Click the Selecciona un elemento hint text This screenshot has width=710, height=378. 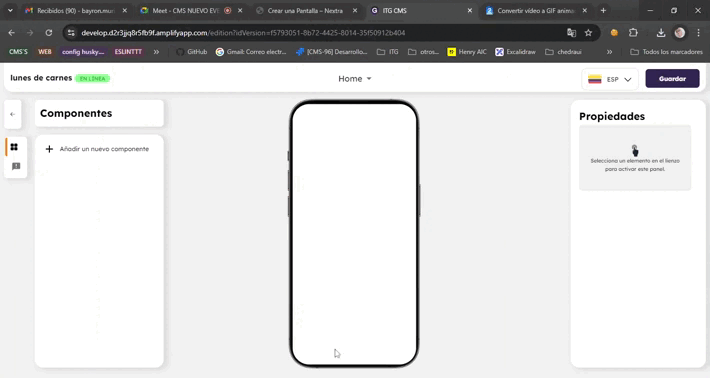(x=635, y=165)
